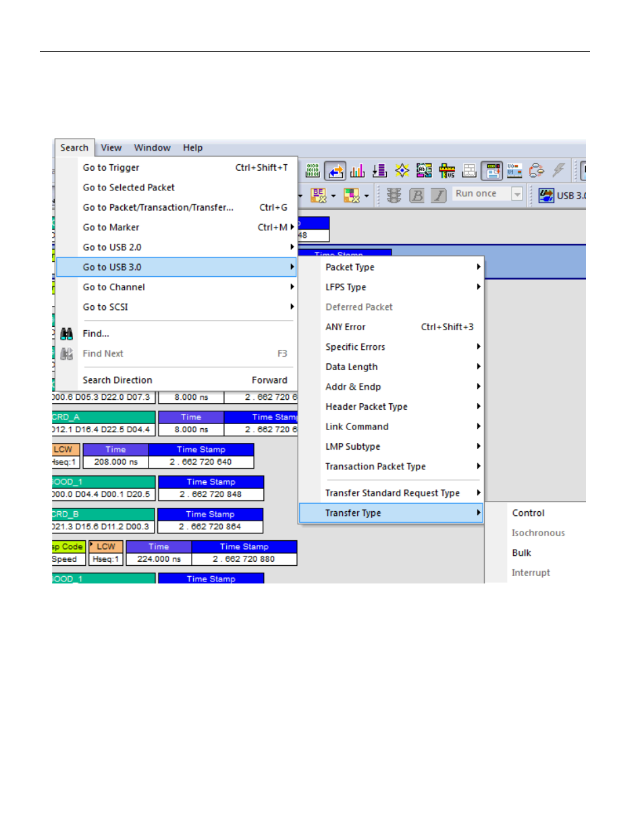Click the Find binoculars icon
Screen dimensions: 644x834
coord(67,334)
